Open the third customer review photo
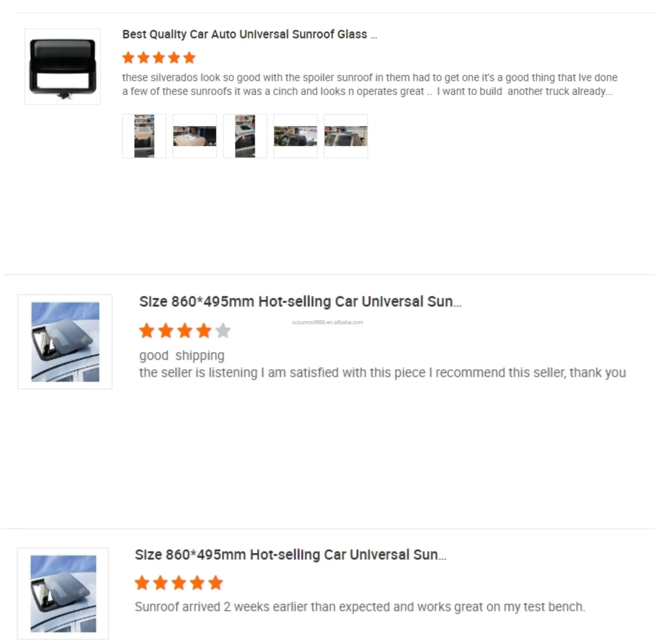 click(245, 136)
